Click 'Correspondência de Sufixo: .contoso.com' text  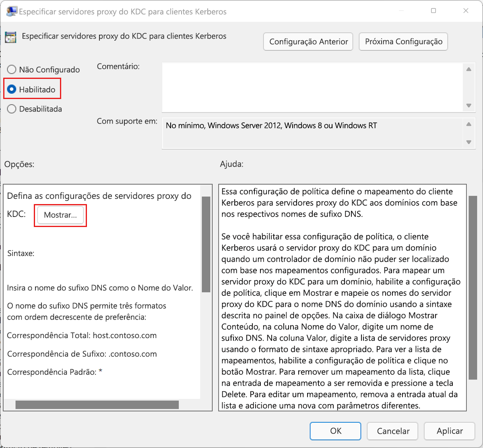coord(82,354)
